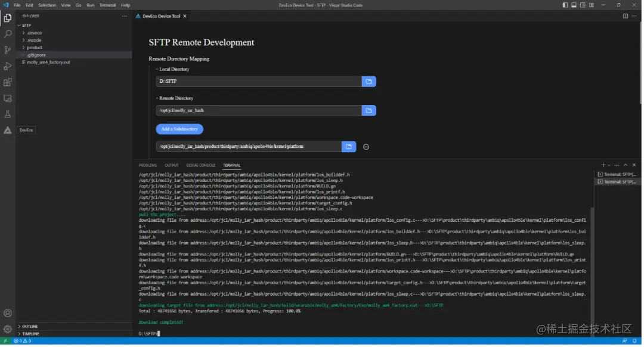Expand the .vscode folder
The width and height of the screenshot is (644, 347).
(23, 40)
